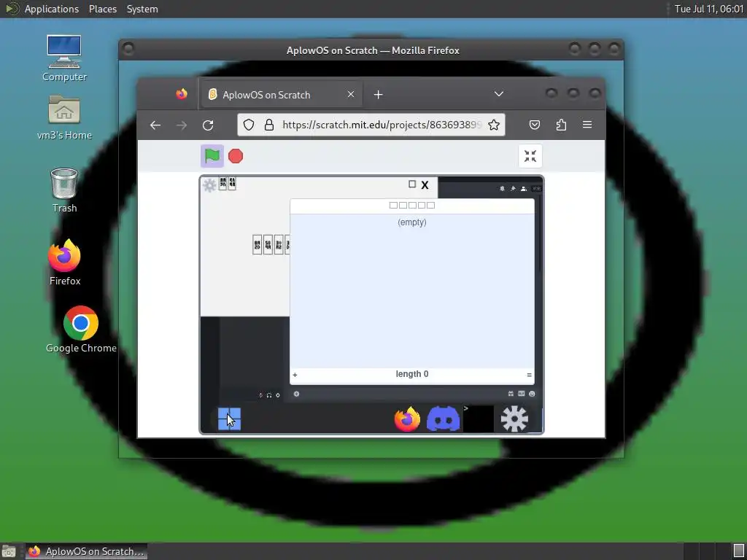Close the AplowOS inner window with X
747x560 pixels.
point(425,184)
